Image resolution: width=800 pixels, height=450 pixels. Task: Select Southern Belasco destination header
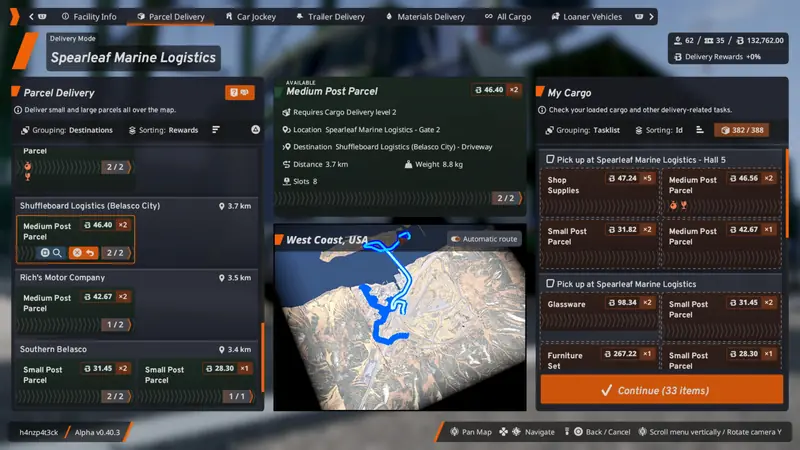136,349
